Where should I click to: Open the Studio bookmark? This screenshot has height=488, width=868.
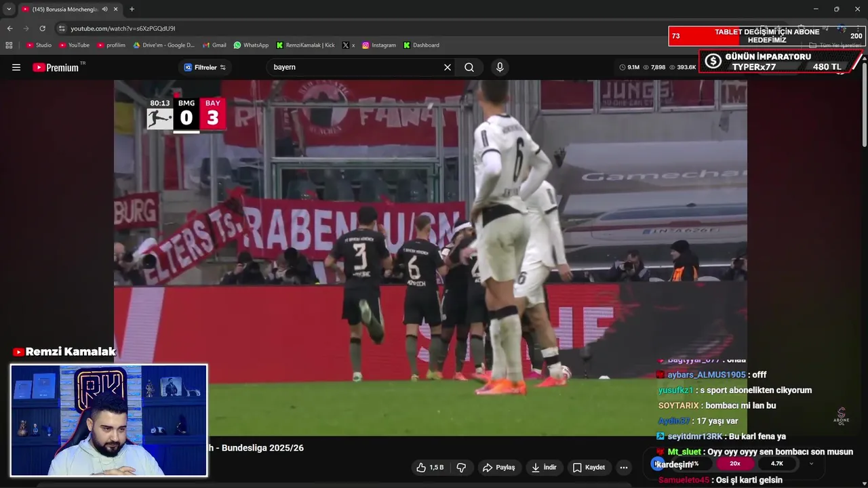coord(39,45)
